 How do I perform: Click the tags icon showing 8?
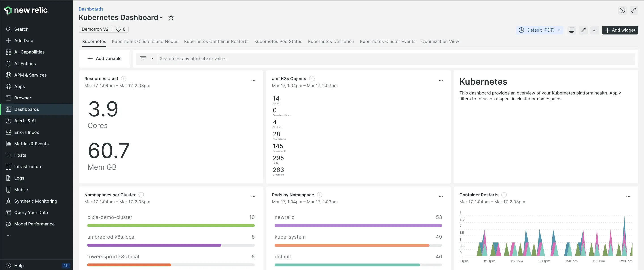[121, 29]
